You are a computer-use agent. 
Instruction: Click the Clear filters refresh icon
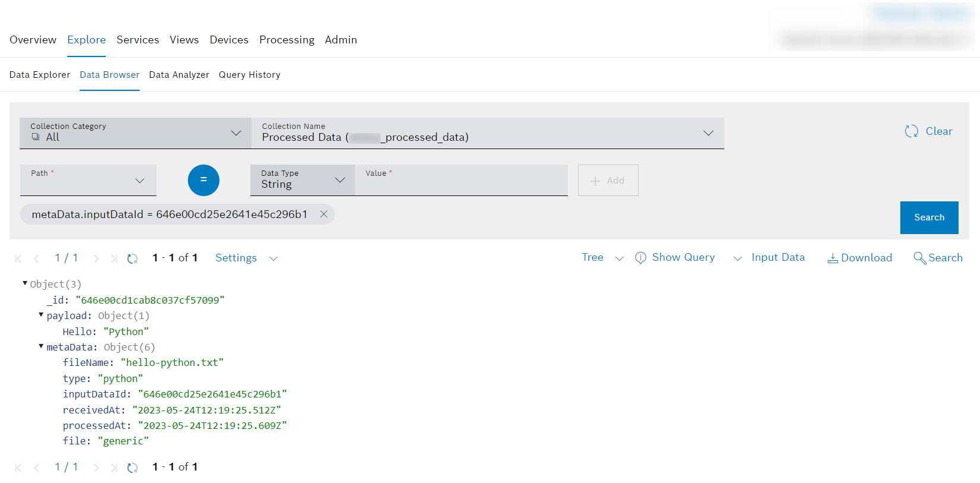(911, 131)
